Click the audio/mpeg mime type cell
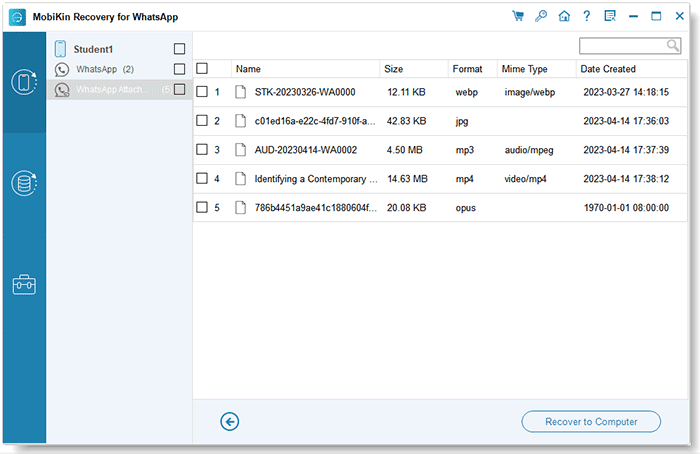The height and width of the screenshot is (454, 700). 529,150
